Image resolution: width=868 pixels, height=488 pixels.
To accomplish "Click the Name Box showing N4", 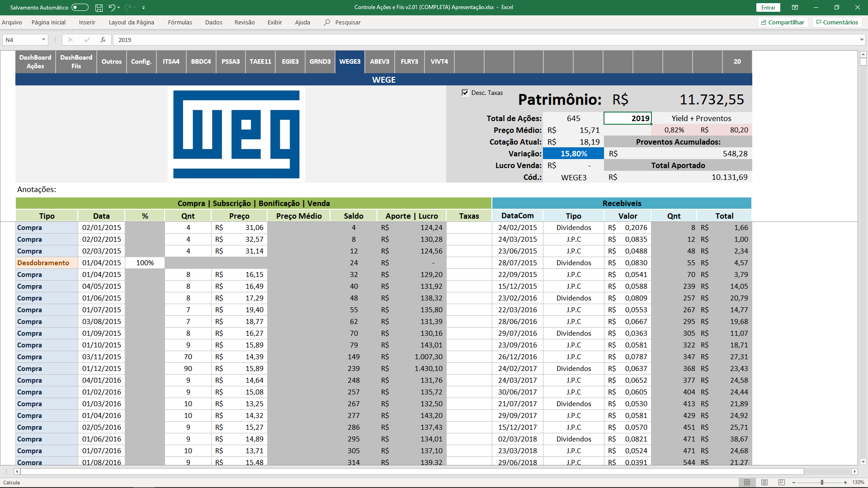I will 22,40.
